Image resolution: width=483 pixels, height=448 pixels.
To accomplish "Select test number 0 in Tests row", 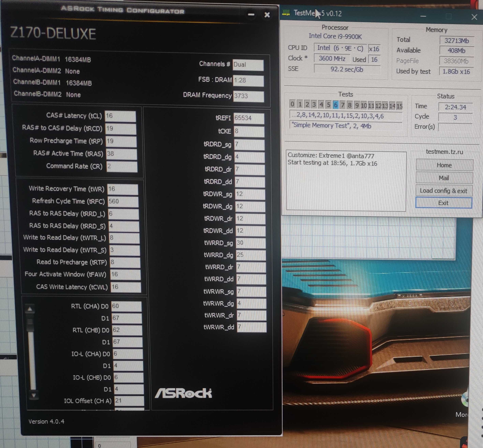I will pos(292,104).
